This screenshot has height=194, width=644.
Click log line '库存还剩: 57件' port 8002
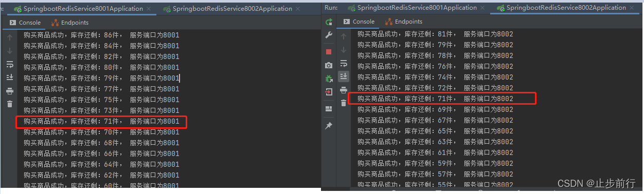pyautogui.click(x=435, y=174)
